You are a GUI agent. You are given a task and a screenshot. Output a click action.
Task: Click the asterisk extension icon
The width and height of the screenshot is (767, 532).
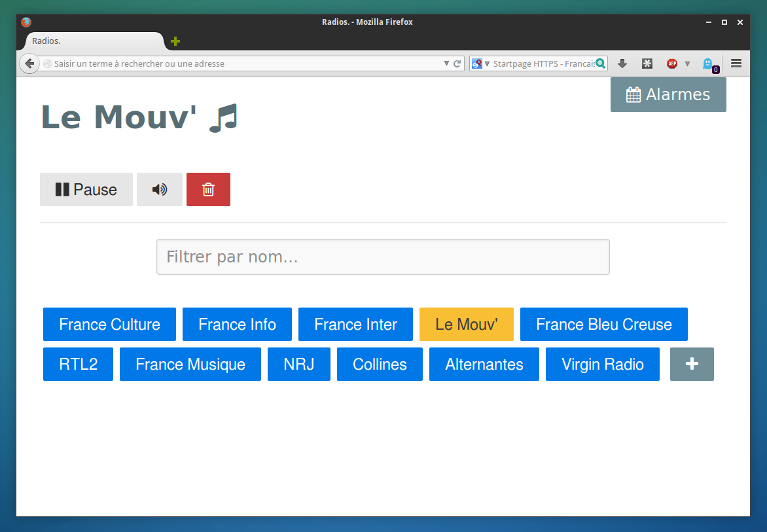point(647,63)
